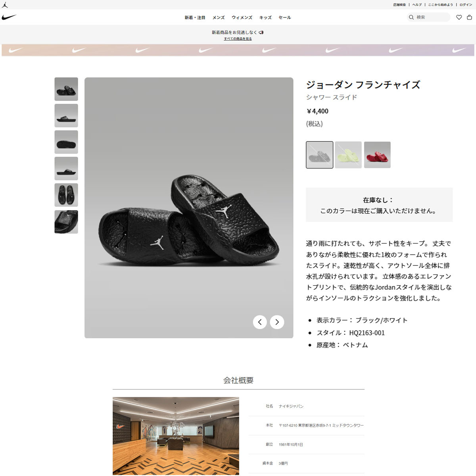
Task: Open favorites via the heart icon
Action: click(459, 17)
